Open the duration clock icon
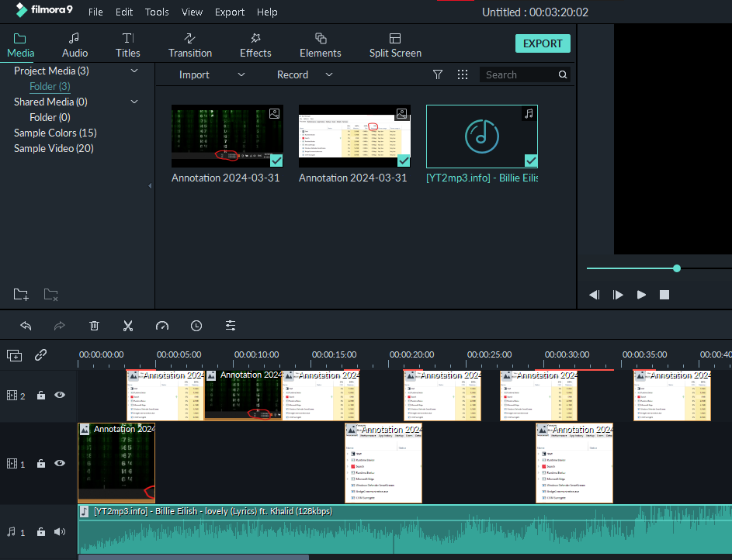Image resolution: width=732 pixels, height=560 pixels. 196,326
